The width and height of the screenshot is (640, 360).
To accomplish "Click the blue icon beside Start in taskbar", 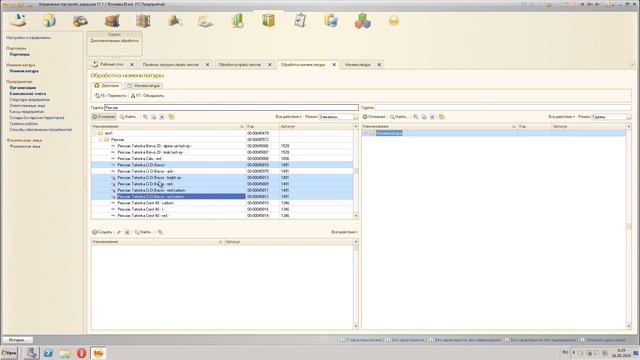I will [x=48, y=353].
